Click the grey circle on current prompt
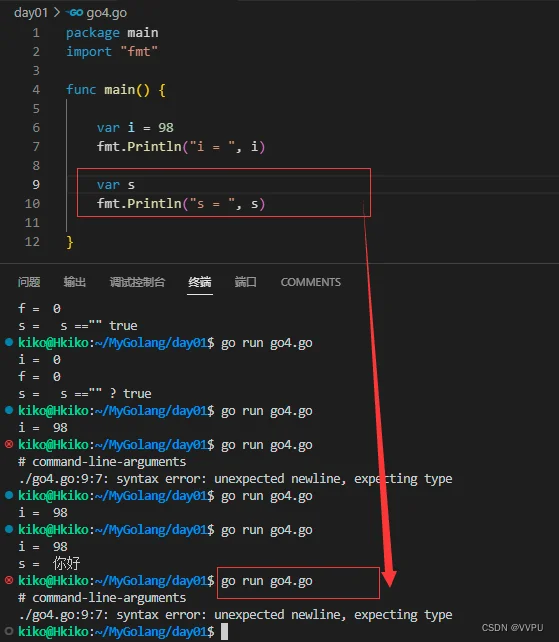Viewport: 559px width, 642px height. 9,631
